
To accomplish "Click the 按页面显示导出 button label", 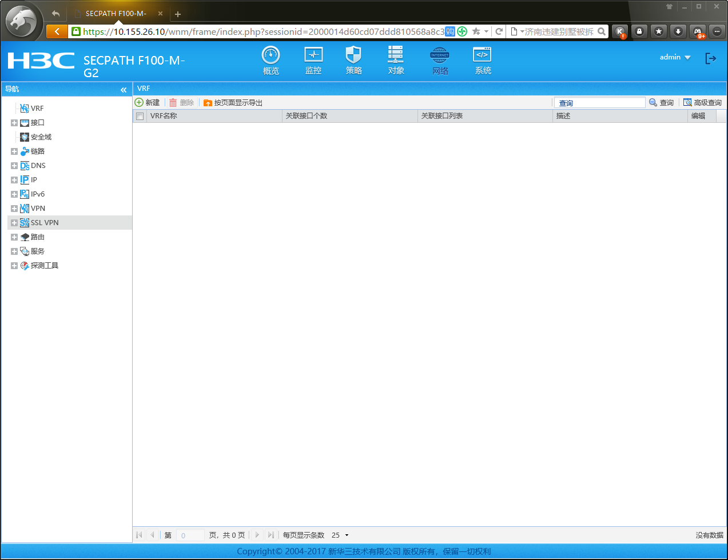I will pyautogui.click(x=238, y=103).
